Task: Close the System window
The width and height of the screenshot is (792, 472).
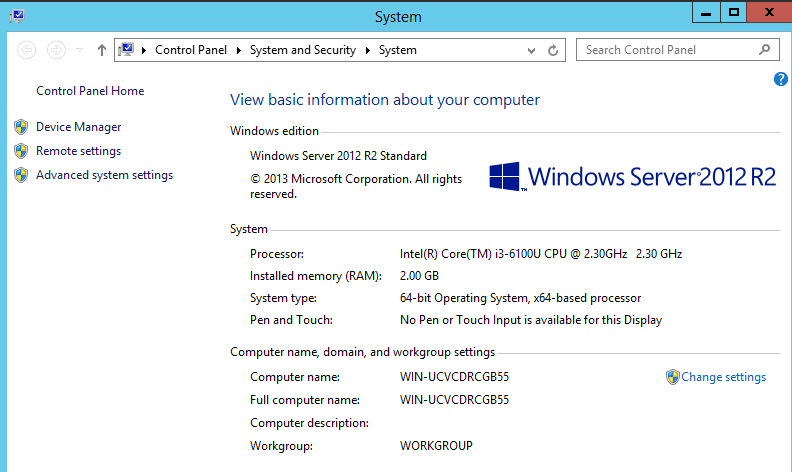Action: tap(769, 13)
